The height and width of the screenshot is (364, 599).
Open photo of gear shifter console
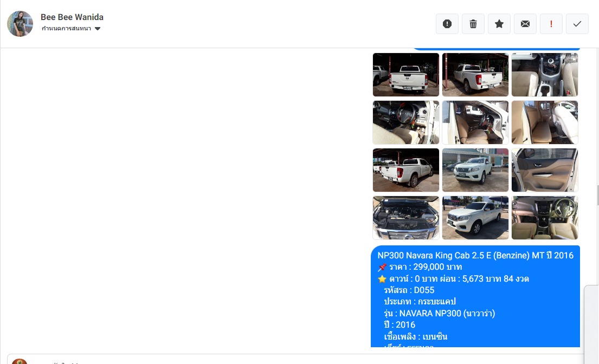tap(545, 75)
